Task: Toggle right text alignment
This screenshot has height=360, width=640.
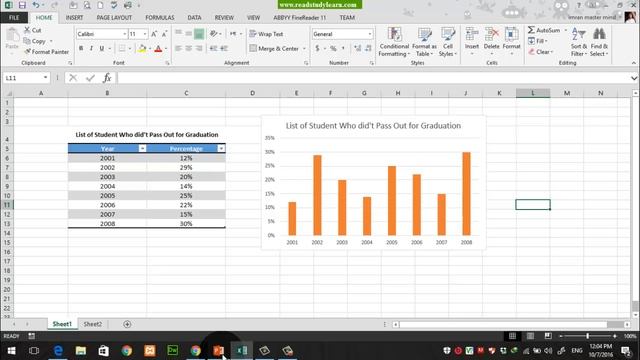Action: coord(199,49)
